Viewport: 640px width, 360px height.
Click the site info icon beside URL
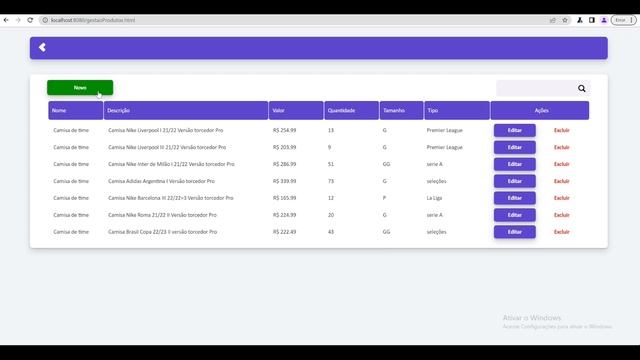point(45,20)
